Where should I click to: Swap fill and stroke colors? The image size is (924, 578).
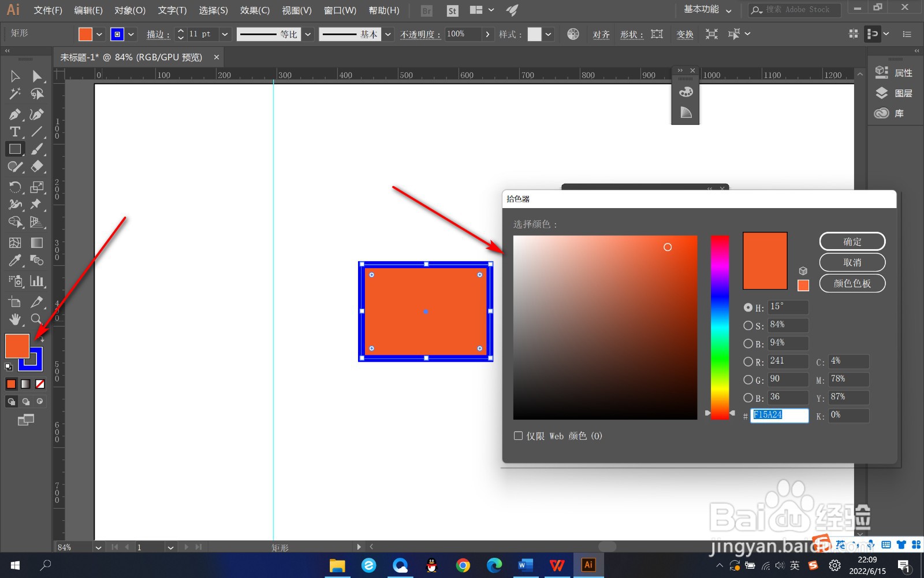(42, 339)
